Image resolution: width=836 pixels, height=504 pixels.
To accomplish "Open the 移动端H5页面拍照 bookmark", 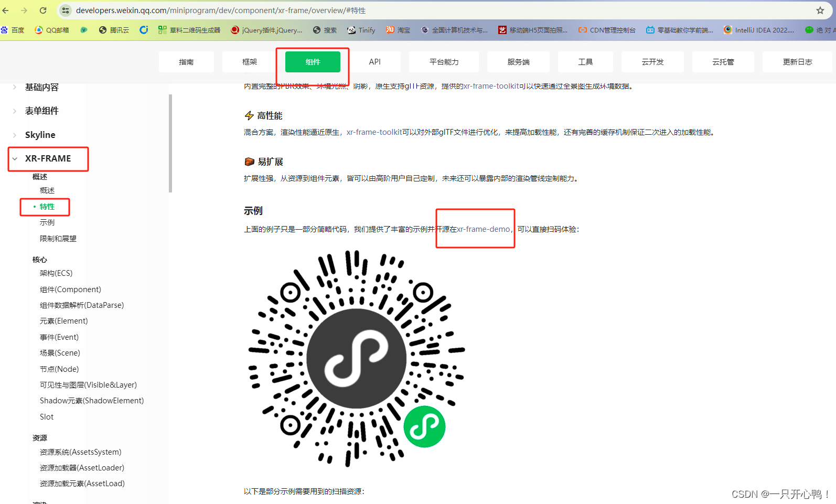I will (533, 30).
